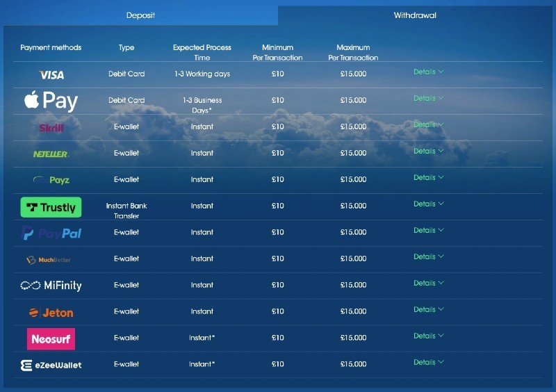
Task: Click '1-3 Working days' in VISA row
Action: tap(202, 74)
